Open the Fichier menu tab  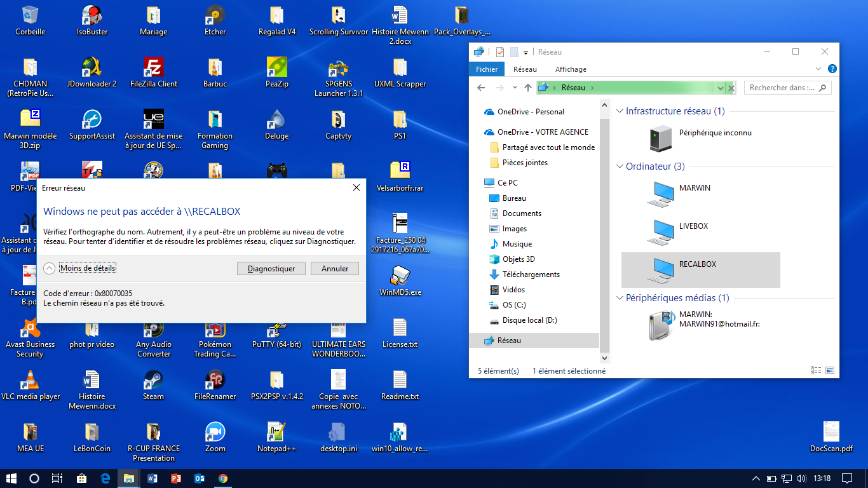[487, 69]
